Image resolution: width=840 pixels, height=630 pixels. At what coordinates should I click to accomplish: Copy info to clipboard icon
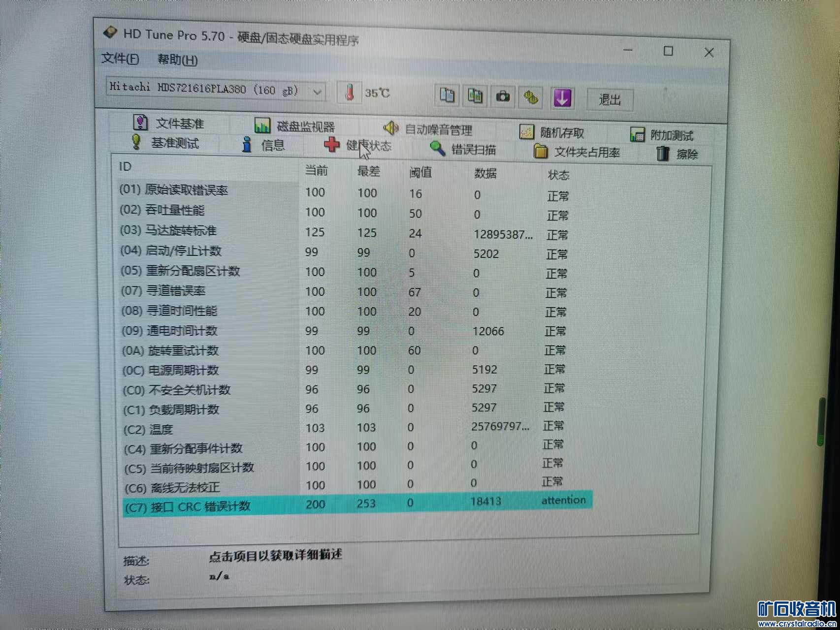pos(447,95)
